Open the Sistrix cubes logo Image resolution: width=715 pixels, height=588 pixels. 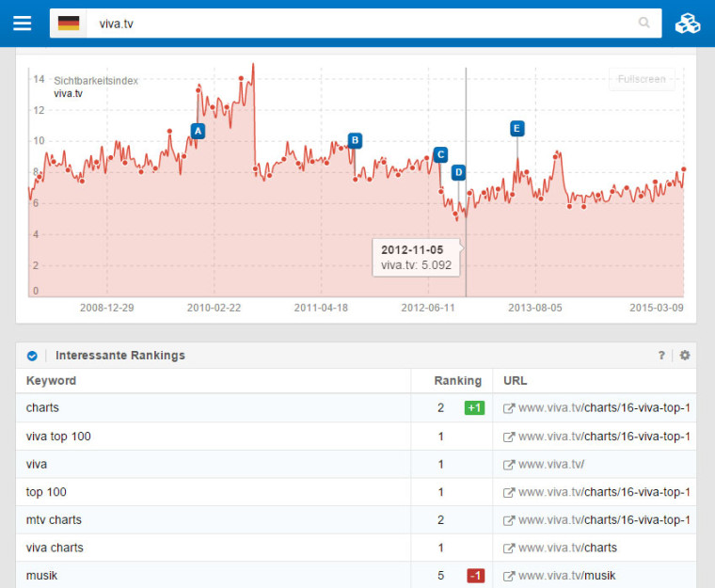click(688, 24)
